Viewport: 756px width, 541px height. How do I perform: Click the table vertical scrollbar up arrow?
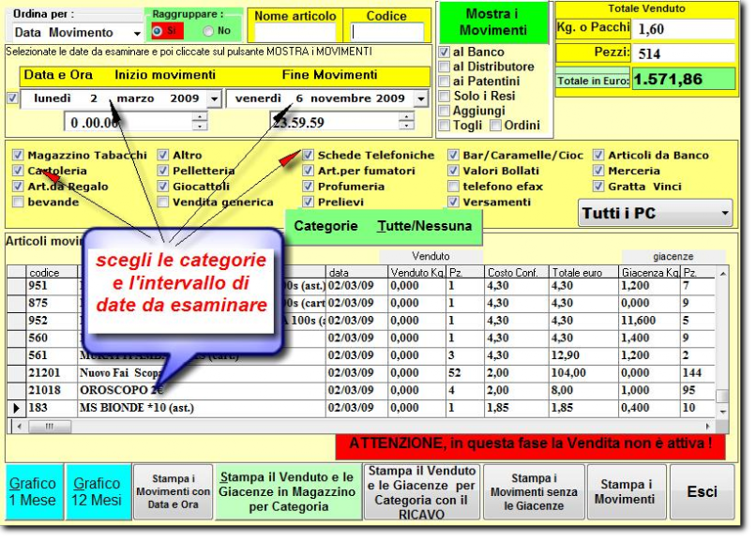click(722, 273)
